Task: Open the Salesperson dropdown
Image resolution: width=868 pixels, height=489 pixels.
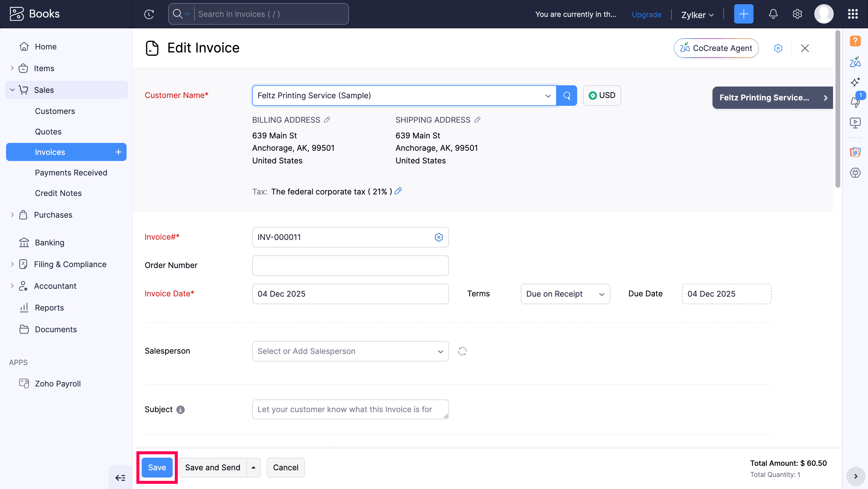Action: pos(350,351)
